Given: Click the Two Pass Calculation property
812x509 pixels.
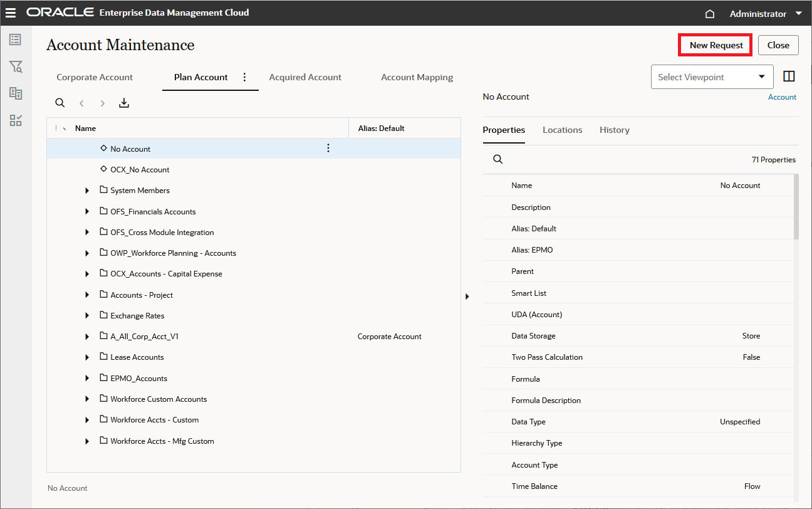Looking at the screenshot, I should tap(638, 357).
